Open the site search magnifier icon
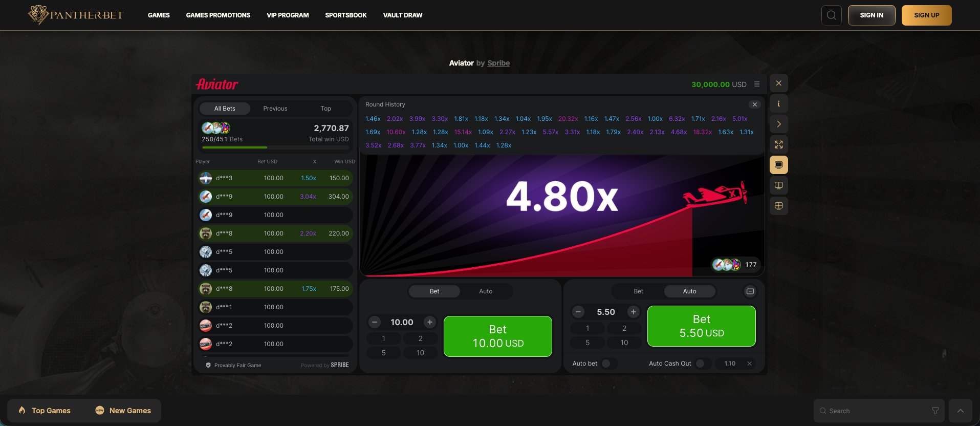The width and height of the screenshot is (980, 426). click(832, 15)
